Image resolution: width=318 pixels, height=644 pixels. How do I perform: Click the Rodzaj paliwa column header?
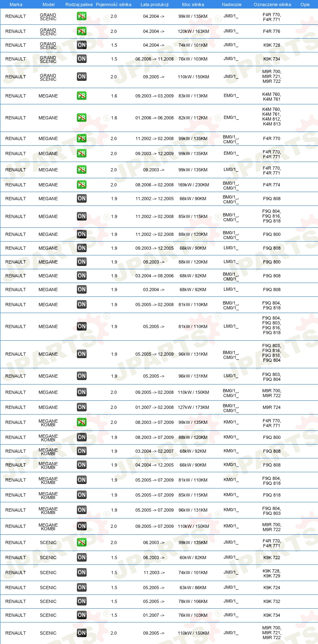tap(79, 4)
